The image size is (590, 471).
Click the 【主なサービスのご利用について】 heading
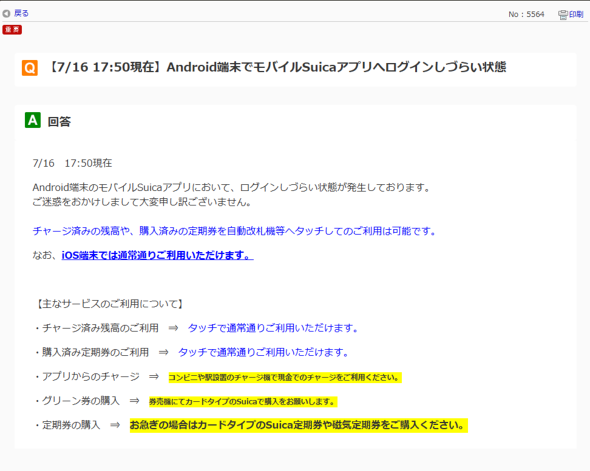click(109, 304)
